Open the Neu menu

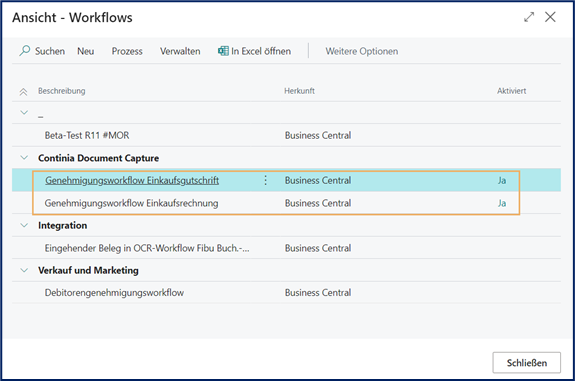[x=85, y=51]
